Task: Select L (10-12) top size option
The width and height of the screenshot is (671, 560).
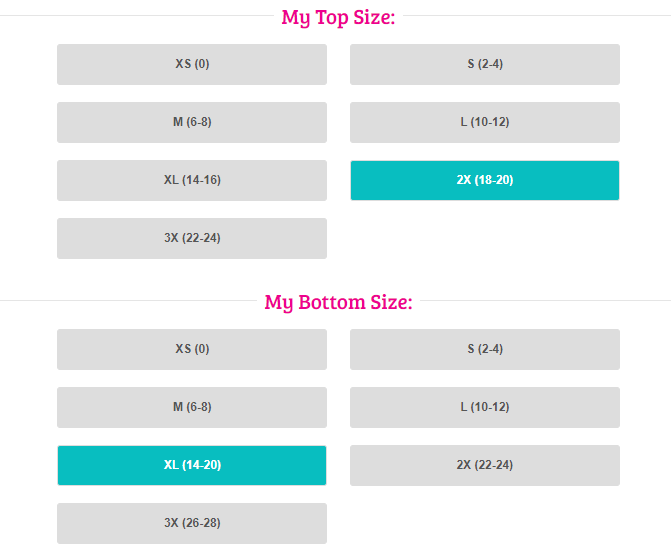Action: pos(484,122)
